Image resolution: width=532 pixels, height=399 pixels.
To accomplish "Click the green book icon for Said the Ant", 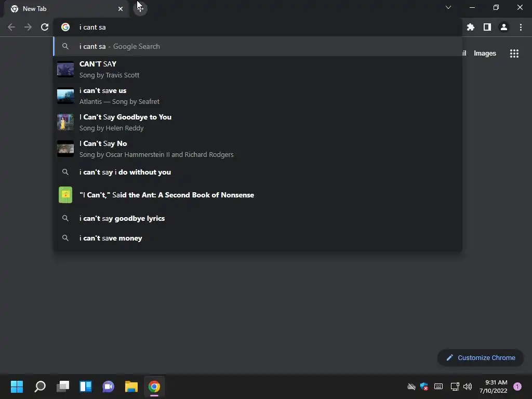I will [65, 195].
